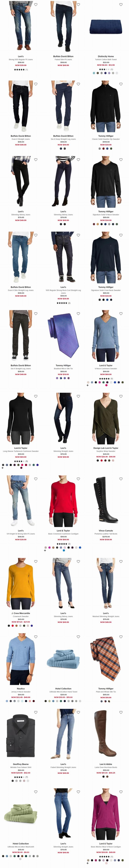The height and width of the screenshot is (868, 129).
Task: View the Nautica Jersey V-Neck Sweater title
Action: pyautogui.click(x=21, y=692)
